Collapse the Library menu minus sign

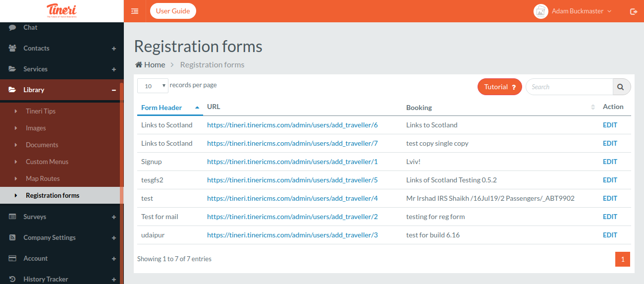point(114,90)
